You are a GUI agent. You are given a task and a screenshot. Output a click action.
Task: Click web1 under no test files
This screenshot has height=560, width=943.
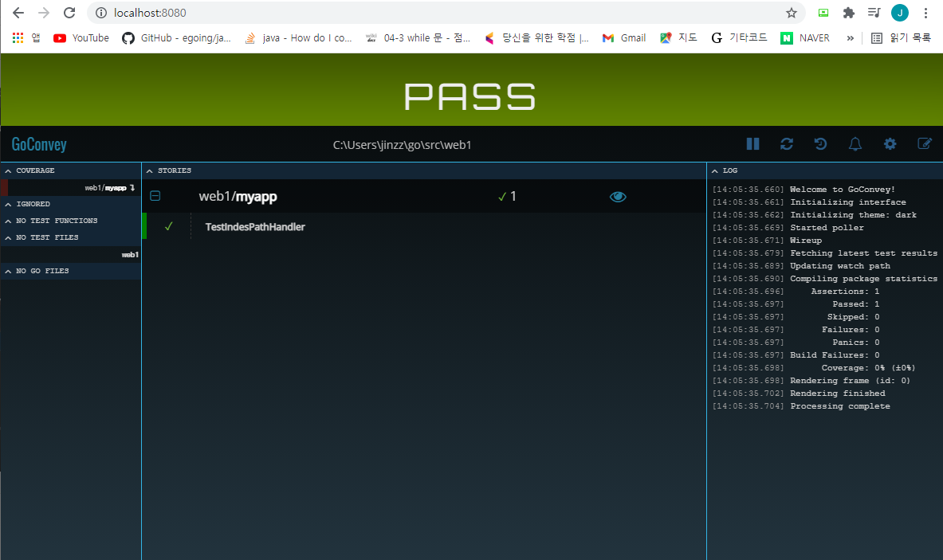[x=130, y=255]
